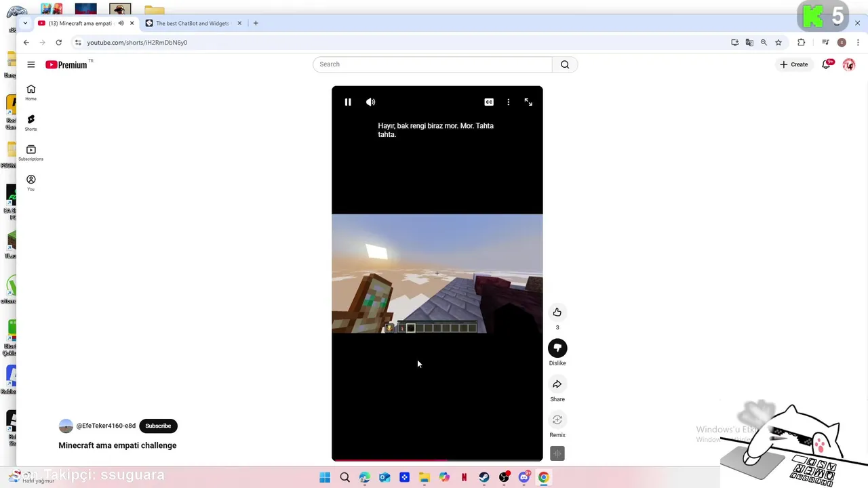Close The best ChatBot and Widgets tab
868x488 pixels.
click(x=239, y=23)
